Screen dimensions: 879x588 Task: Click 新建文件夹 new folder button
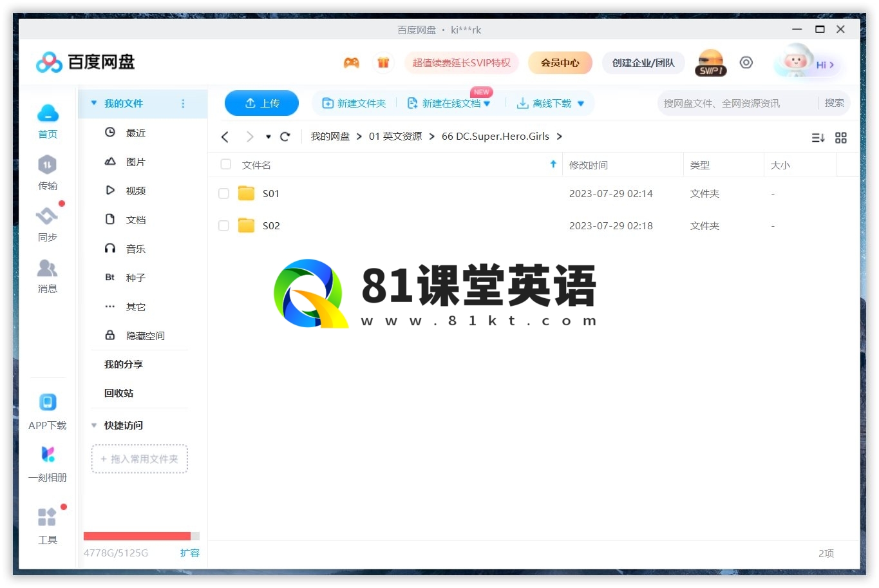tap(354, 103)
